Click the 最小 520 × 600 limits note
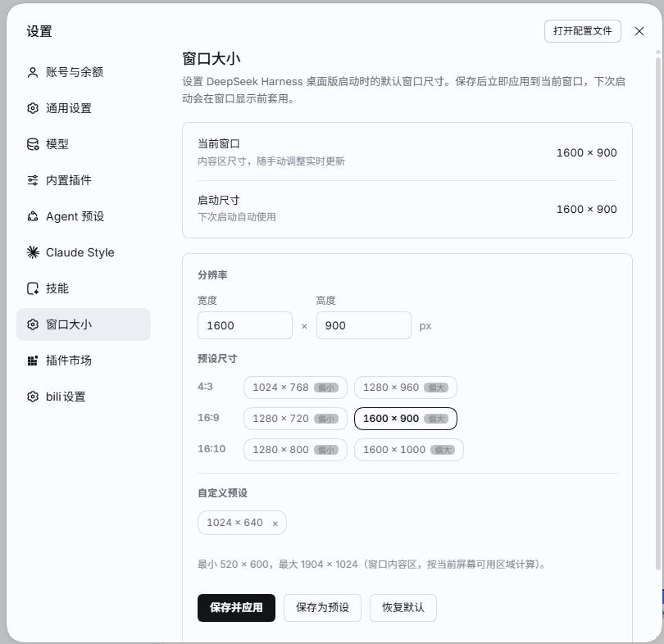The height and width of the screenshot is (644, 664). (x=373, y=565)
